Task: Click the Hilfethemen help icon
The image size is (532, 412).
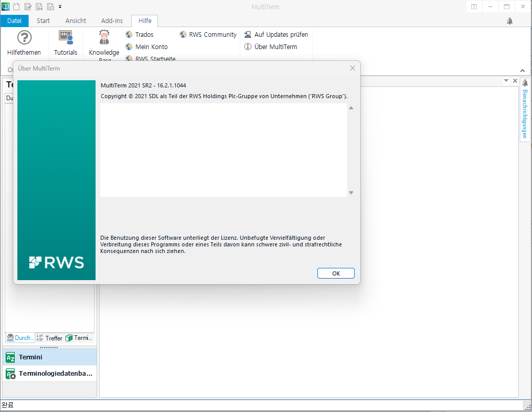Action: (x=24, y=37)
